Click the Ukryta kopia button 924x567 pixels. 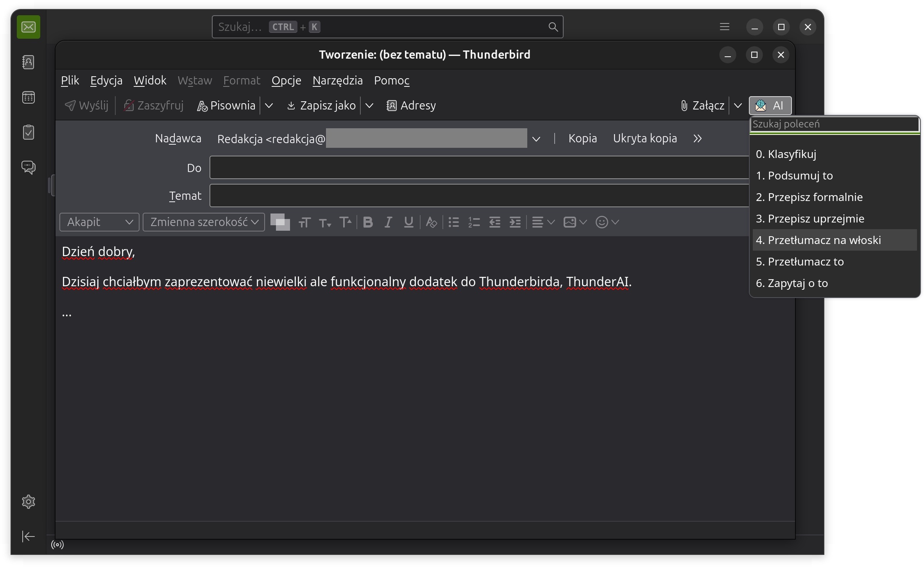coord(645,138)
